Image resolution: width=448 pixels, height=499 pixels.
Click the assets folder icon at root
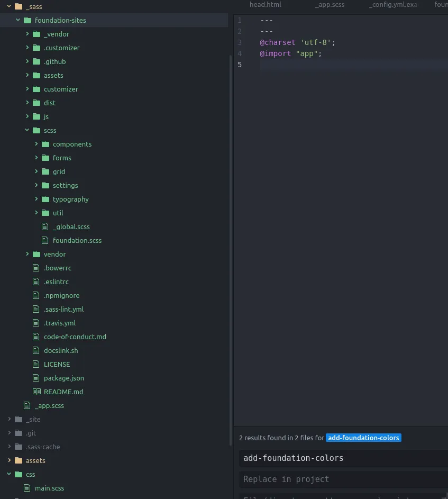[x=19, y=460]
